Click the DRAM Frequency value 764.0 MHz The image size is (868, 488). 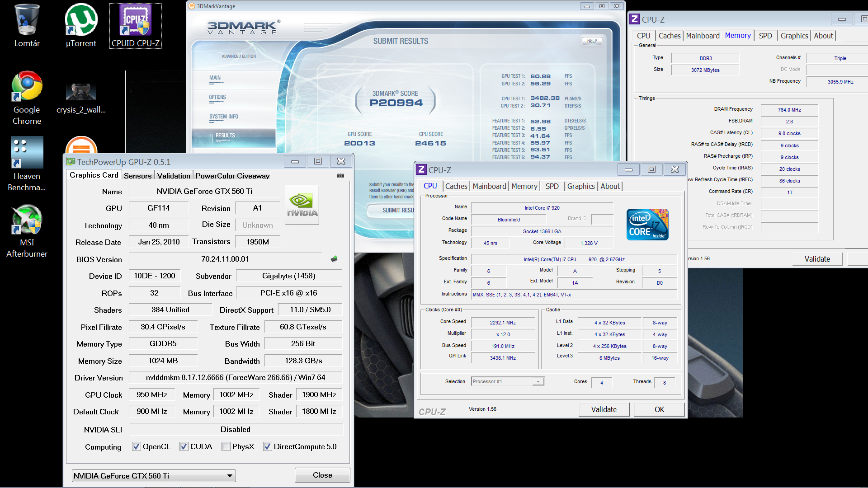(789, 110)
